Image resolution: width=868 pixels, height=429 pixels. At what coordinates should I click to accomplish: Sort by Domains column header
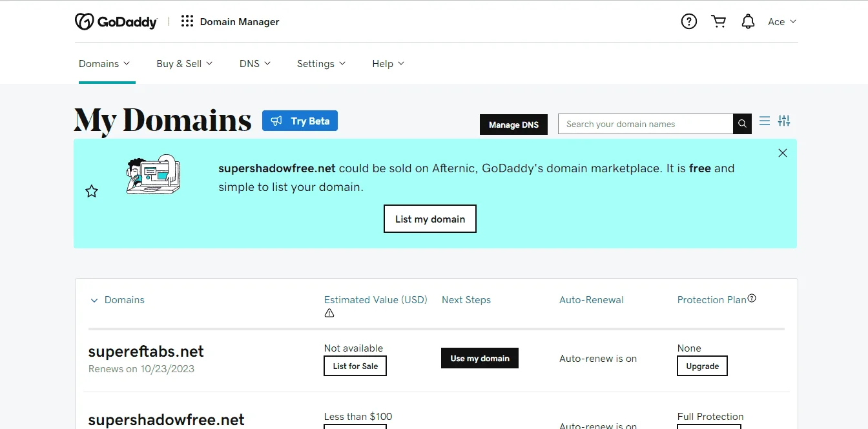125,300
